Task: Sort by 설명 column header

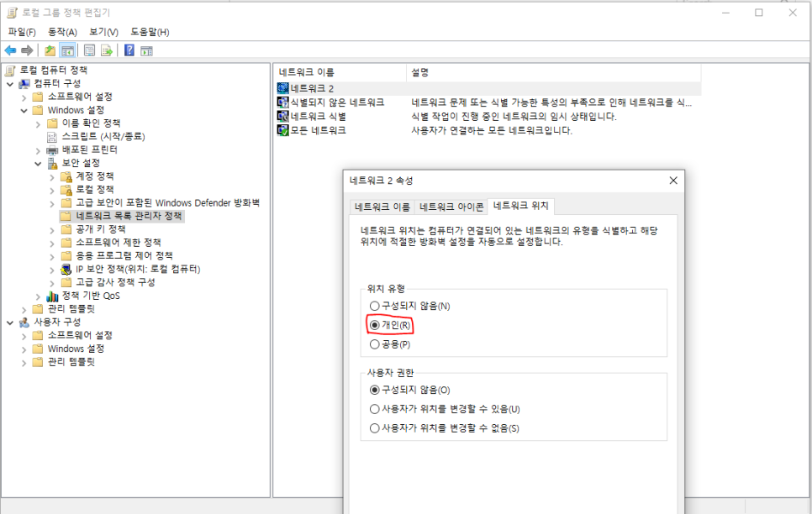Action: click(554, 72)
